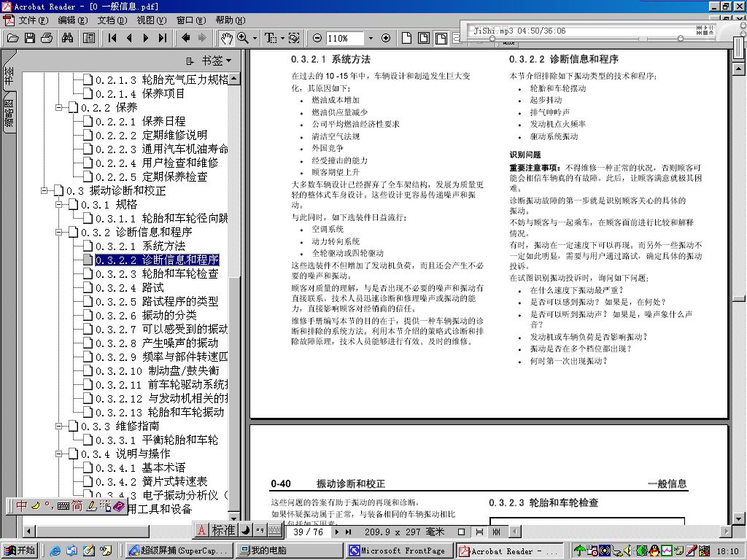Open bookmark 0.3.2.3 轮胎和车轮检查

click(157, 274)
